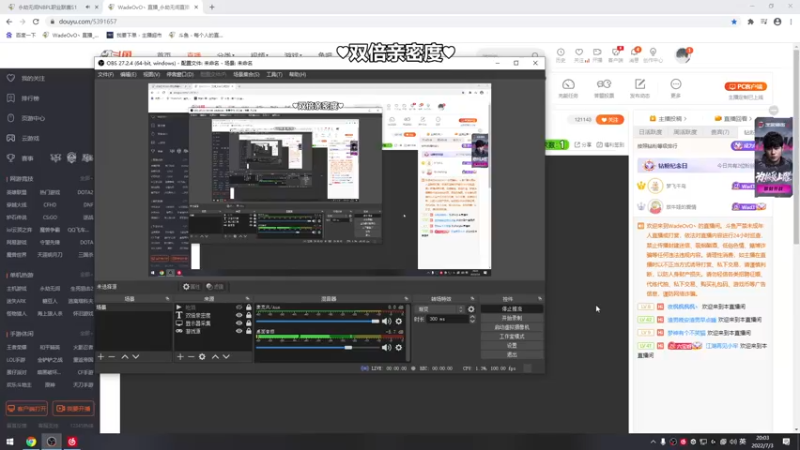Click 启动虚拟摄像机 button in OBS
The image size is (800, 450).
coord(512,327)
